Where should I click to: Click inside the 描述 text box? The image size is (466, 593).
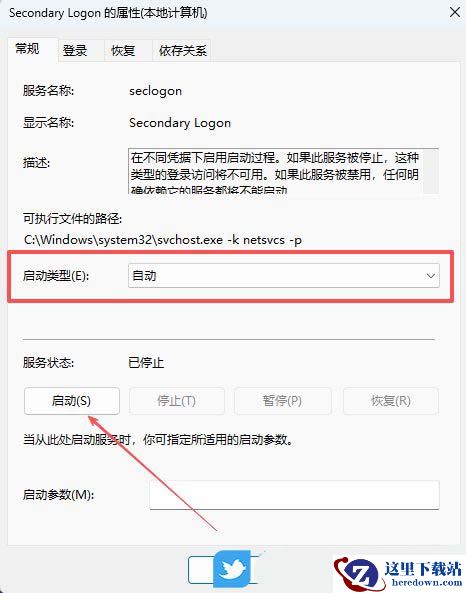(x=275, y=171)
